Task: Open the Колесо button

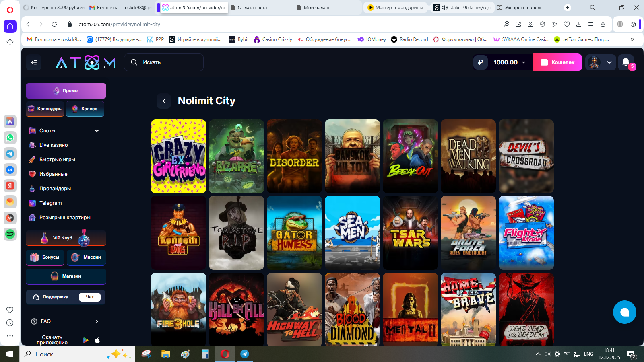Action: [x=85, y=109]
